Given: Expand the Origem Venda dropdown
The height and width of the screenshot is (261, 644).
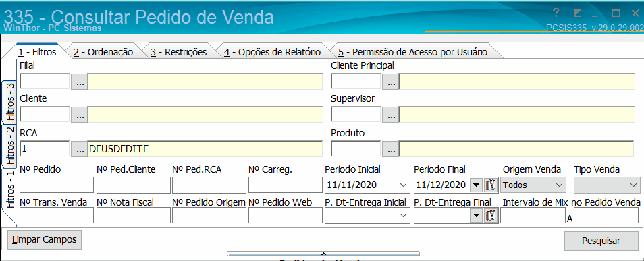Looking at the screenshot, I should pos(558,185).
